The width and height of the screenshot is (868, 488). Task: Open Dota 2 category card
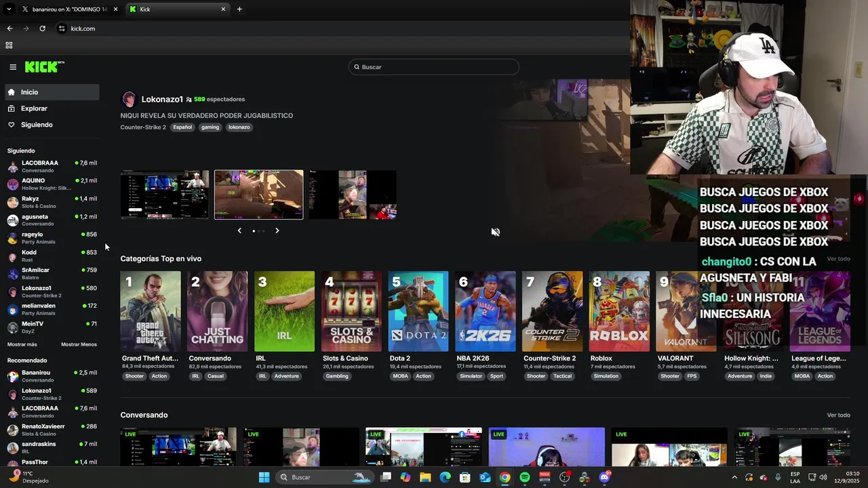[x=418, y=311]
